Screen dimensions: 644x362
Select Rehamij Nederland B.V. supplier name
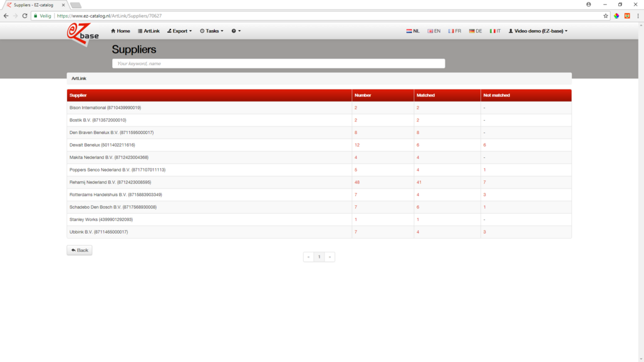110,182
